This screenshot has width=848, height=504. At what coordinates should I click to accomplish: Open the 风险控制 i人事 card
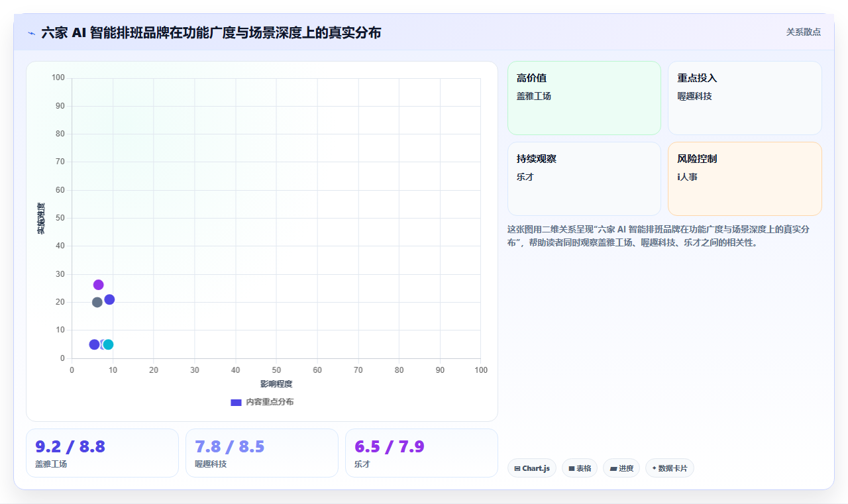745,179
